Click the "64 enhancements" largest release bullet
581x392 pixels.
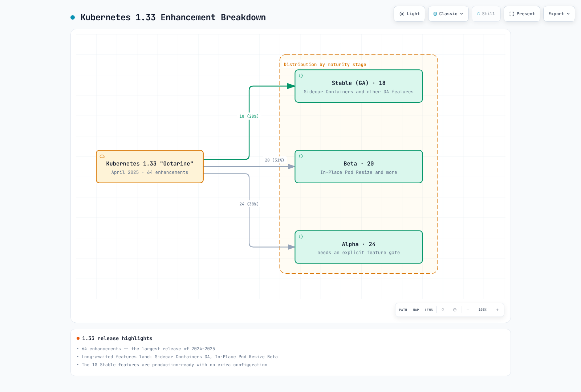[x=148, y=349]
